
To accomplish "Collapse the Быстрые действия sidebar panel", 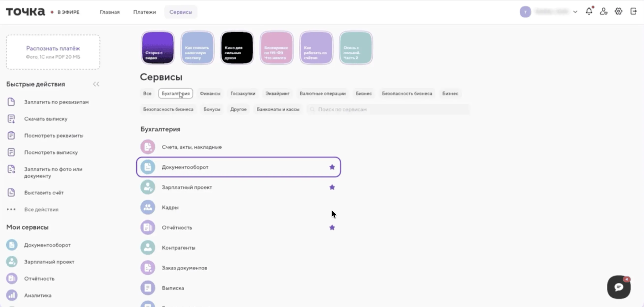I will [96, 84].
